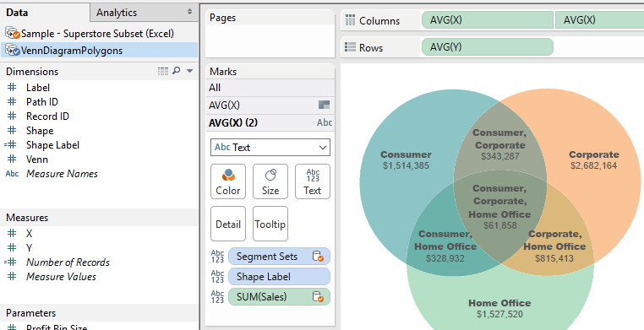Click the calculated number icon beside Shape Label

click(x=10, y=144)
